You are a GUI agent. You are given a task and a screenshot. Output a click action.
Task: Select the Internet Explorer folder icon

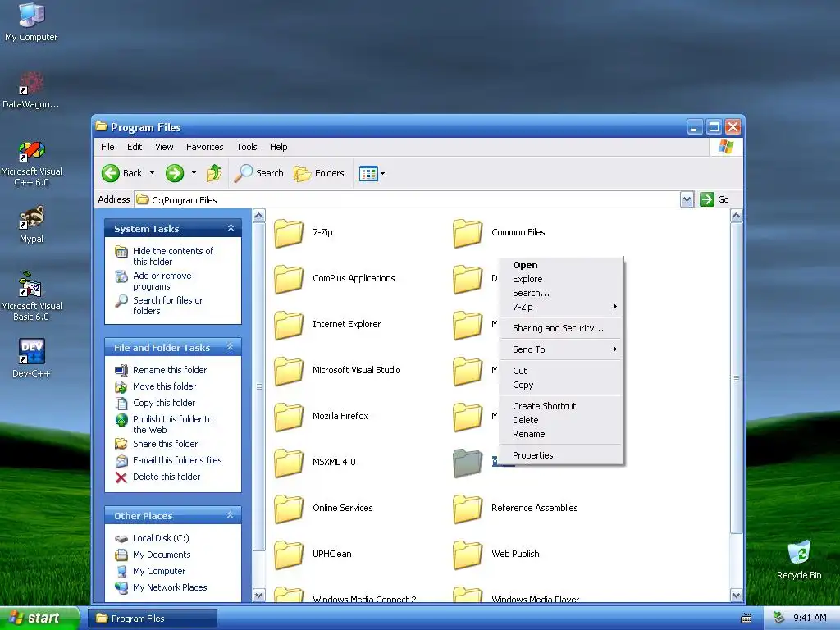[x=289, y=325]
